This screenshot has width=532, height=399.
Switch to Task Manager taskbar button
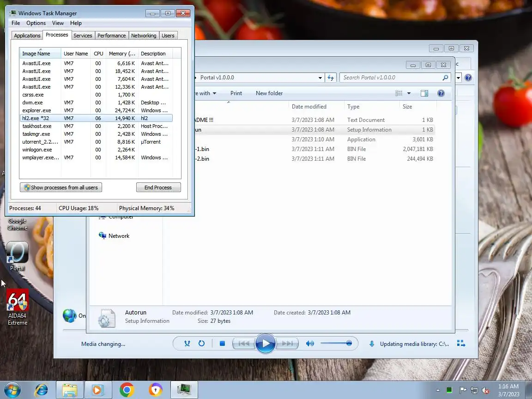[184, 390]
